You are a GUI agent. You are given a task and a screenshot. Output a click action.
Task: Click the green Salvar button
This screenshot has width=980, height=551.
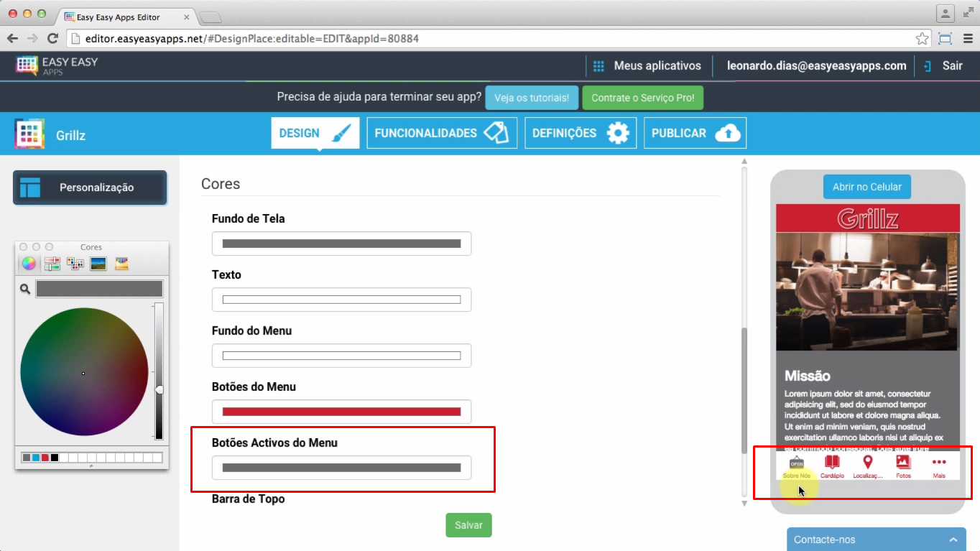point(468,525)
